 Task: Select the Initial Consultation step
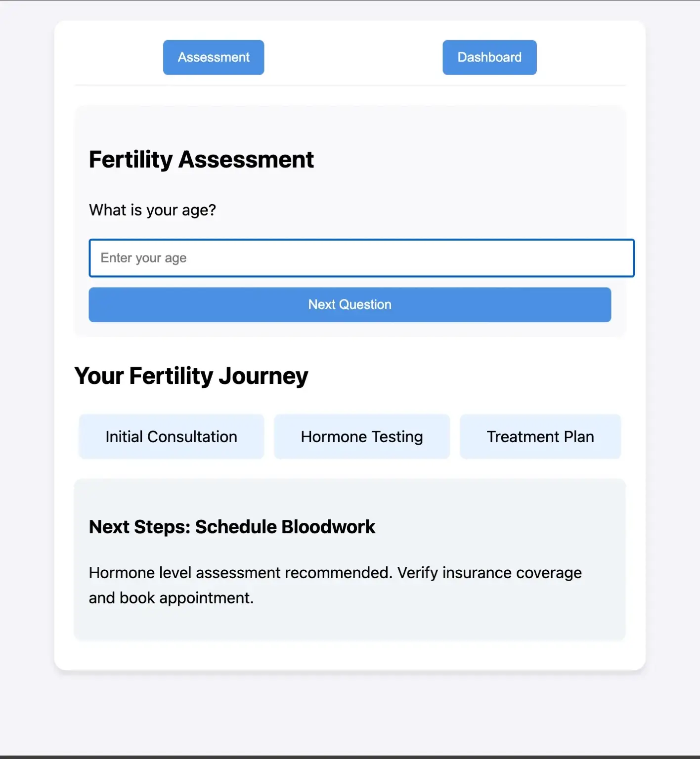coord(172,437)
